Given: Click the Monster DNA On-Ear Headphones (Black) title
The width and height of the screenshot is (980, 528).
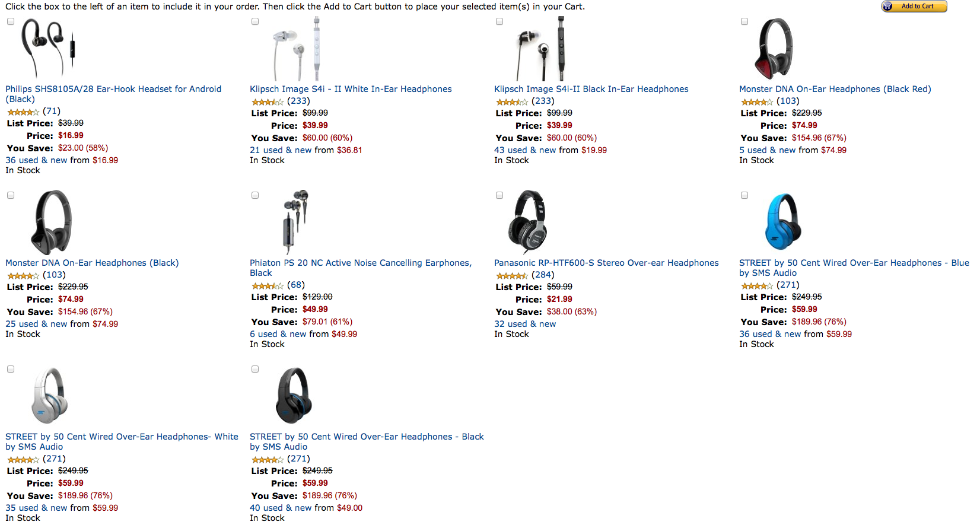Looking at the screenshot, I should [x=91, y=262].
